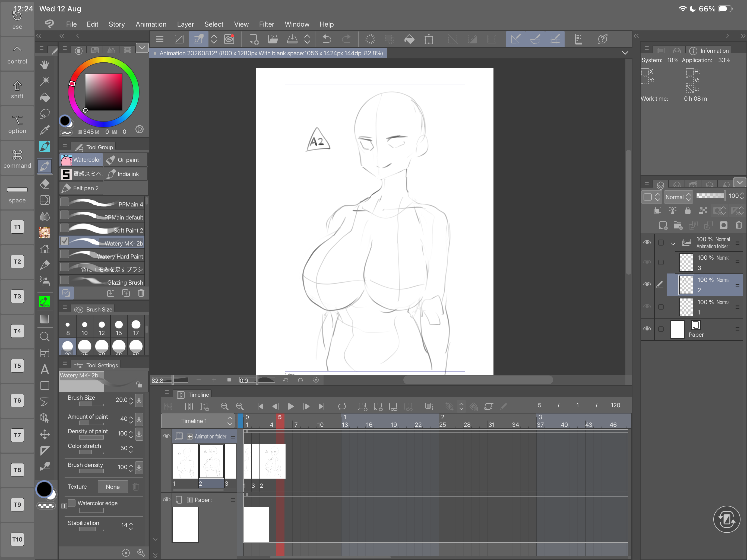Image resolution: width=747 pixels, height=560 pixels.
Task: Show layer 3 via its eye box
Action: (647, 262)
